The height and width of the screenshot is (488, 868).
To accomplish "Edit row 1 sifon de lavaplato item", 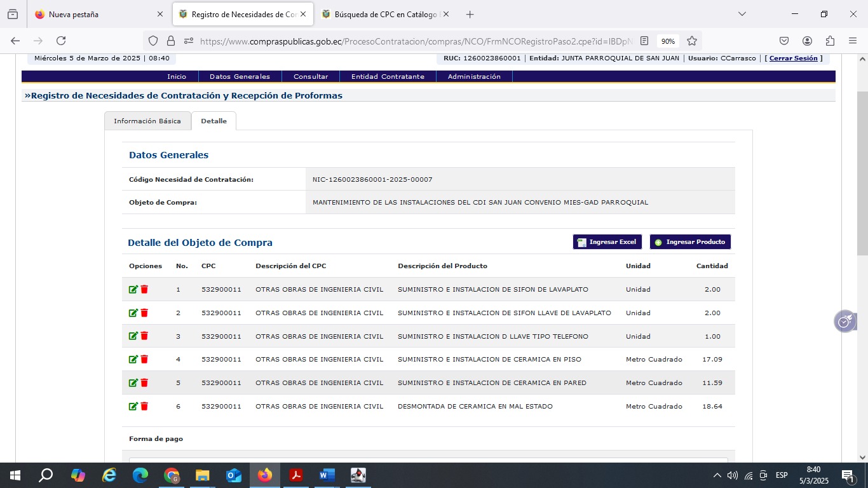I will (x=133, y=290).
